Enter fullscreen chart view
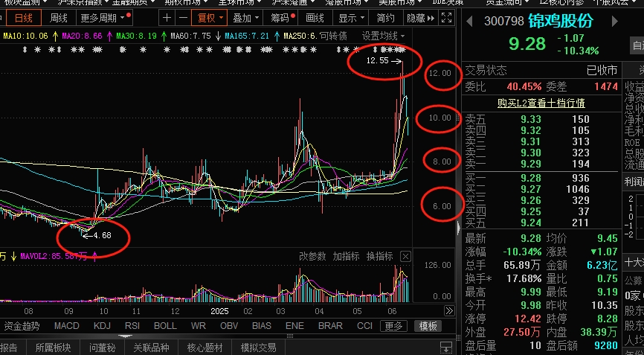 (x=446, y=18)
